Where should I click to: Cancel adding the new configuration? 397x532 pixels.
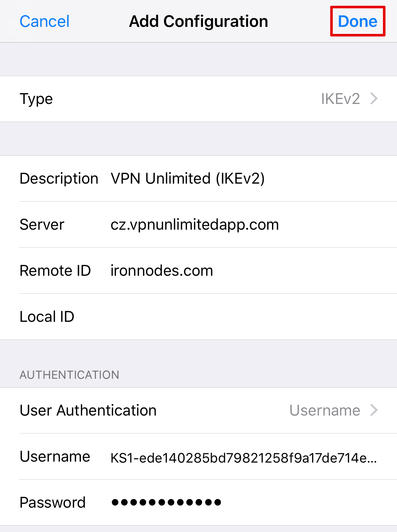44,21
